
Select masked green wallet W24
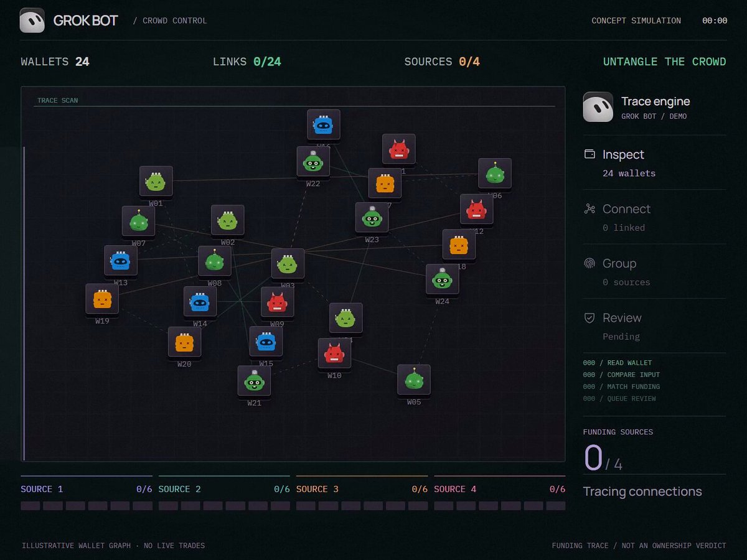pos(442,279)
